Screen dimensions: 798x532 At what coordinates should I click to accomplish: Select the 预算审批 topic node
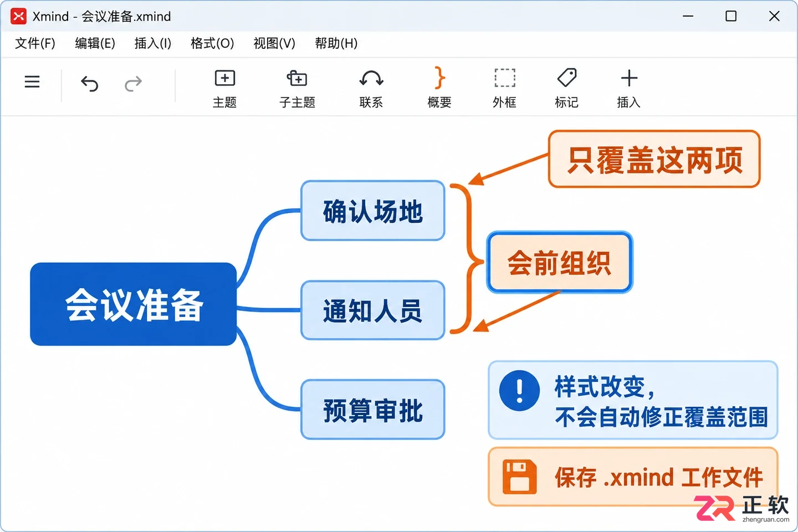click(x=373, y=410)
